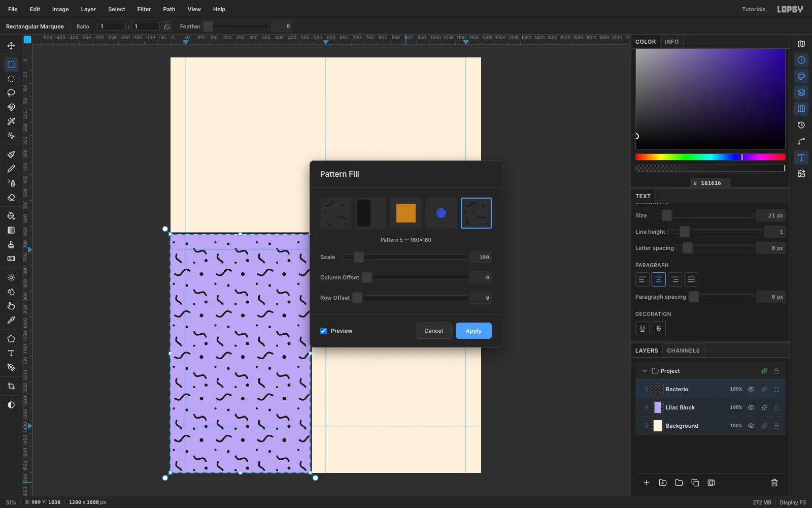Duplicate the layer using the copy icon
Screen dimensions: 812x508
point(695,483)
